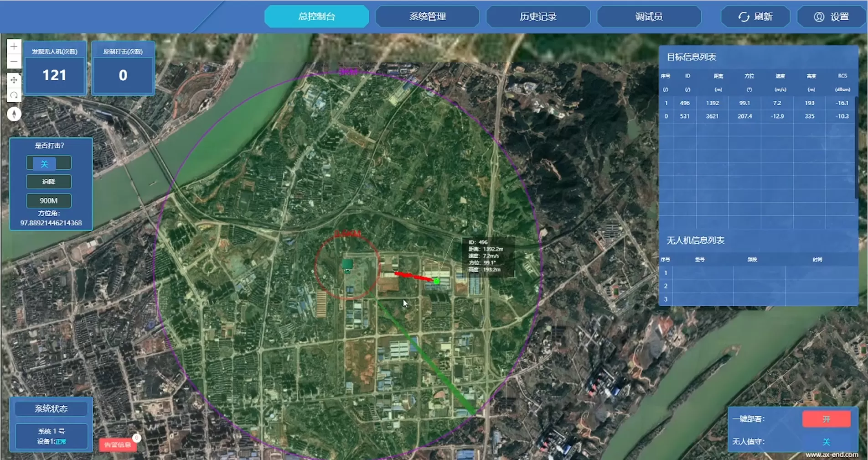Click the radar station icon at circle center
The height and width of the screenshot is (460, 868).
tap(347, 266)
